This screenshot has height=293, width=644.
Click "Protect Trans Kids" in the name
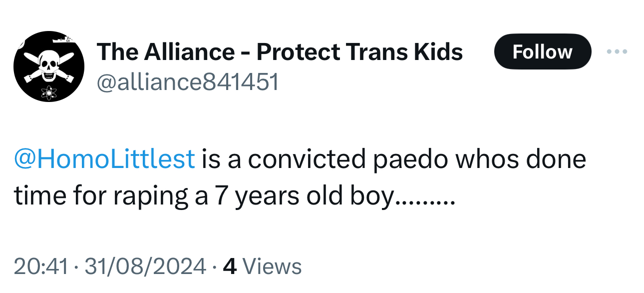click(359, 52)
